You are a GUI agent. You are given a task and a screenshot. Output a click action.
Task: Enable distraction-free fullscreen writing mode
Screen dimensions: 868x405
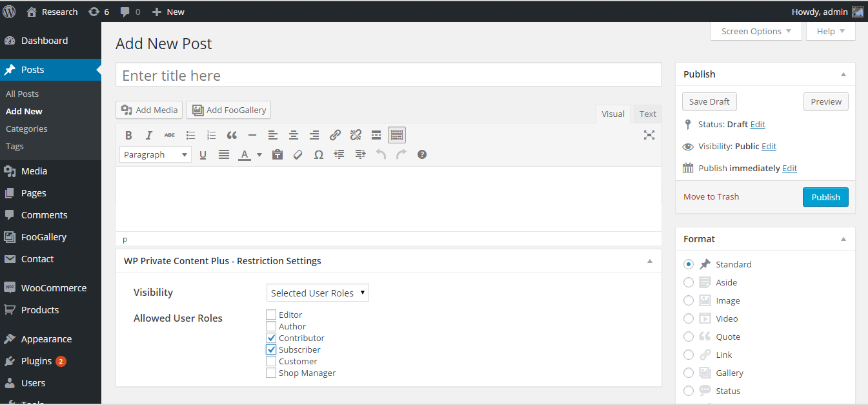click(649, 135)
